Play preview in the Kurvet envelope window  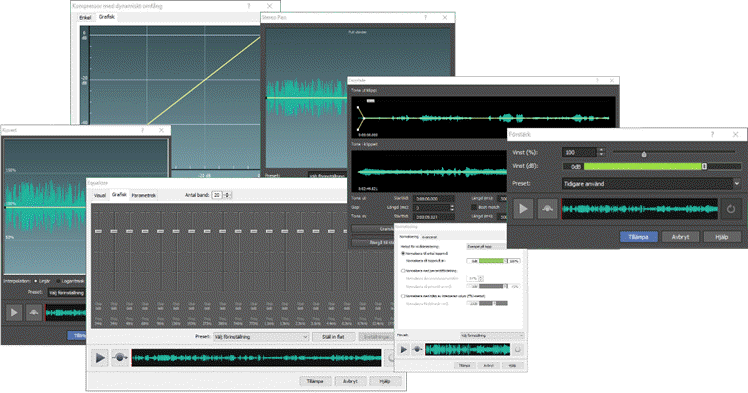pos(14,312)
